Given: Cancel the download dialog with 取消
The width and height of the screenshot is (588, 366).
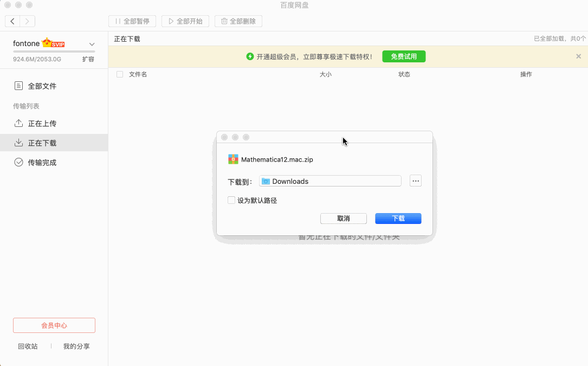Looking at the screenshot, I should (344, 219).
